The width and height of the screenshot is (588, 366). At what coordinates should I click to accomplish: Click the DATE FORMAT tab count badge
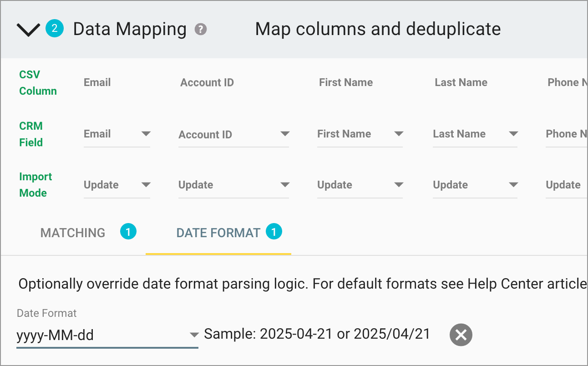pyautogui.click(x=274, y=232)
